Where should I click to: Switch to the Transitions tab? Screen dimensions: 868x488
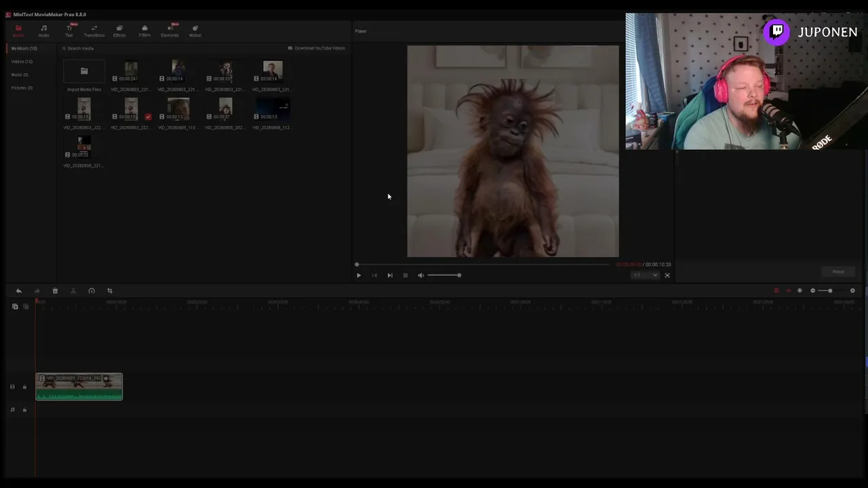[94, 30]
